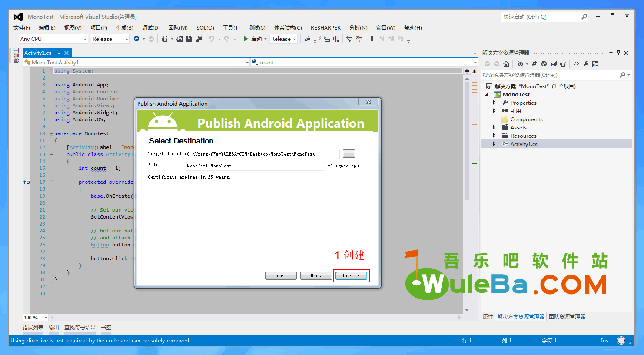Open the 工具(T) menu
This screenshot has height=355, width=644.
[x=231, y=28]
